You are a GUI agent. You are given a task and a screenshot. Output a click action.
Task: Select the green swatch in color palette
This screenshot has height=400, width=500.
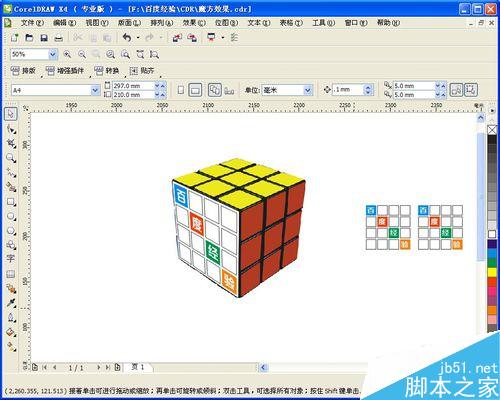(x=492, y=263)
